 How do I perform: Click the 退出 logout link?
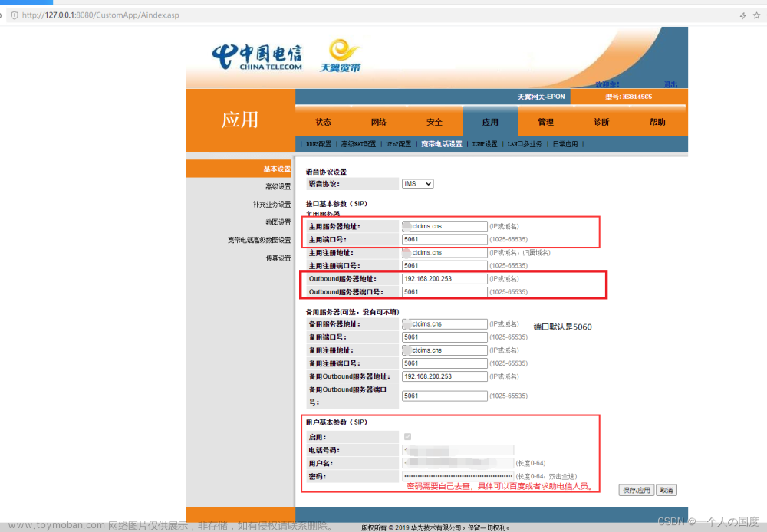[x=670, y=84]
